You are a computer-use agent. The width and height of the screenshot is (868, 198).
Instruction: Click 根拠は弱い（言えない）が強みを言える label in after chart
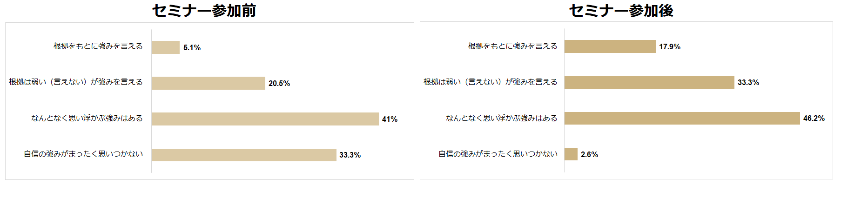[x=490, y=82]
